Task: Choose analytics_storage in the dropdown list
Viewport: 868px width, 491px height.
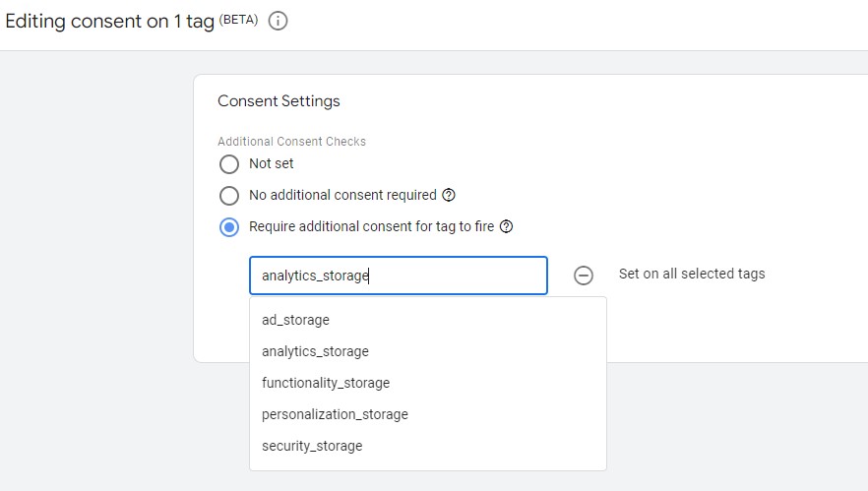Action: point(315,351)
